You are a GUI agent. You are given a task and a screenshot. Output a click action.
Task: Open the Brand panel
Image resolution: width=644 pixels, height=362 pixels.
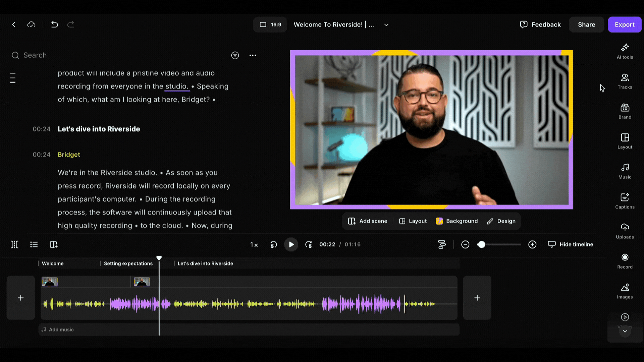625,111
